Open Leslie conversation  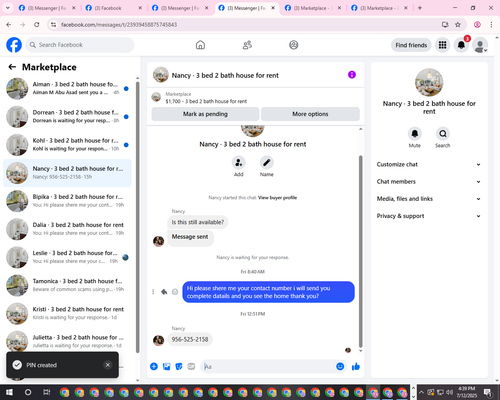tap(67, 257)
